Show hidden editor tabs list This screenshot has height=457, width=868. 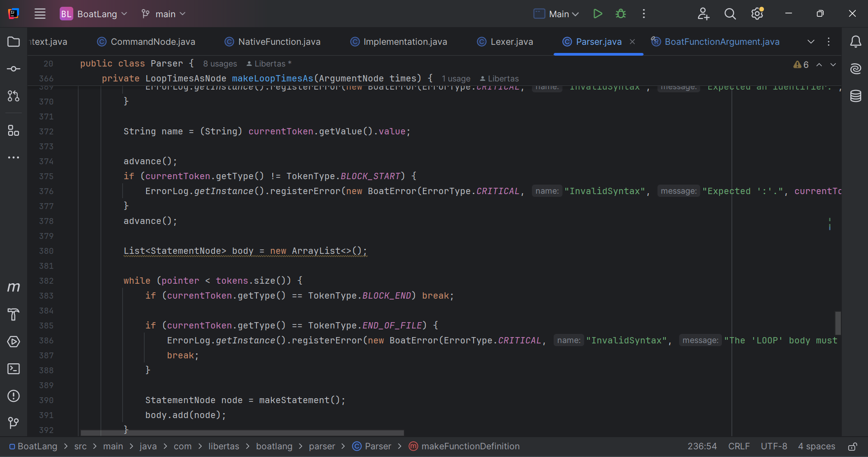tap(811, 42)
